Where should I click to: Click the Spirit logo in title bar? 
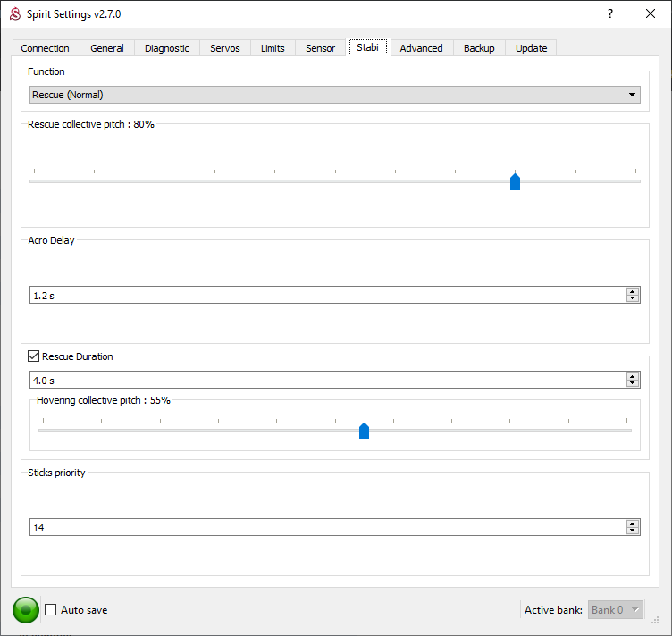(x=14, y=14)
